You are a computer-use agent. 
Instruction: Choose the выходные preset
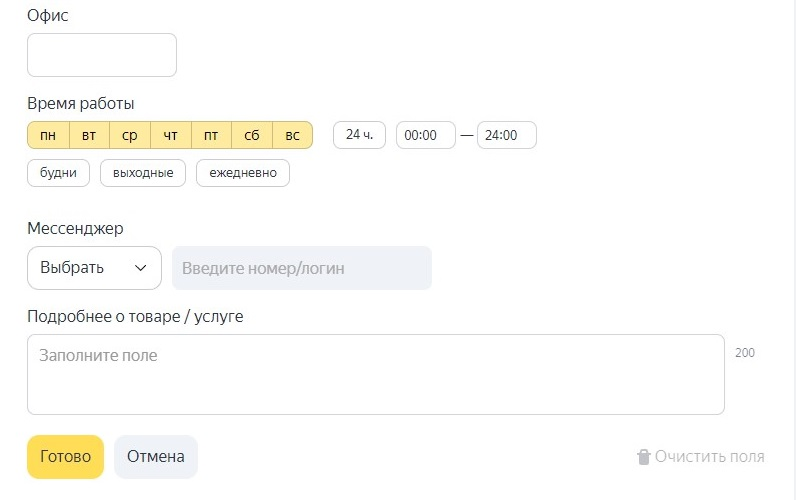(x=143, y=173)
